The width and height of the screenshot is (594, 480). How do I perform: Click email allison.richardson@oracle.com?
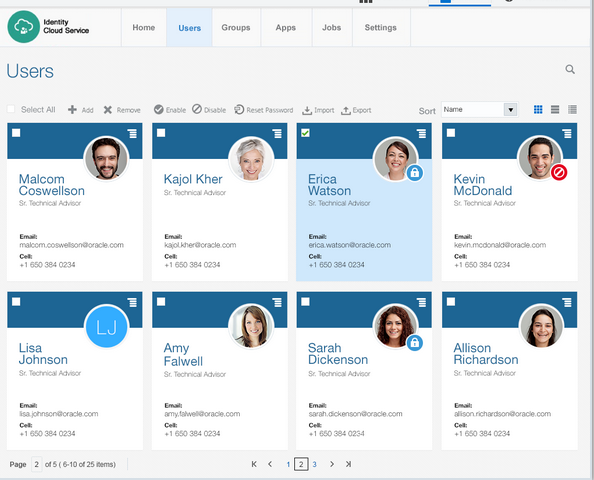point(502,414)
